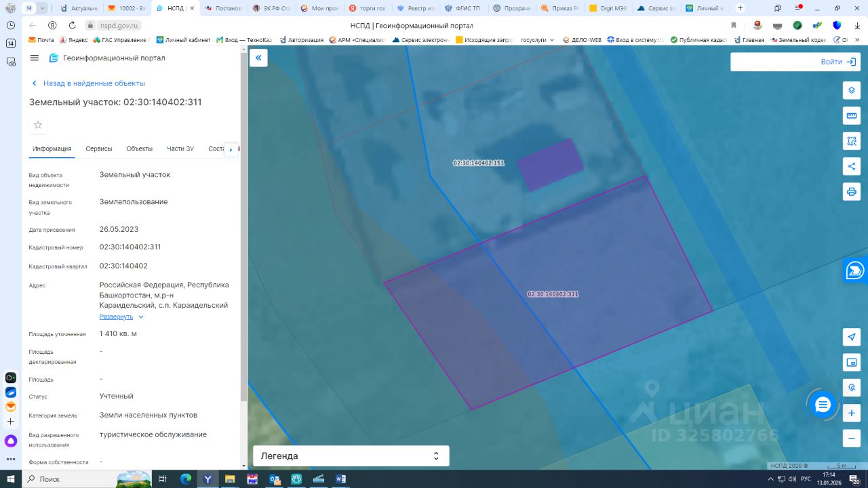Open the Alice assistant in browser sidebar
The image size is (868, 488).
pyautogui.click(x=11, y=441)
